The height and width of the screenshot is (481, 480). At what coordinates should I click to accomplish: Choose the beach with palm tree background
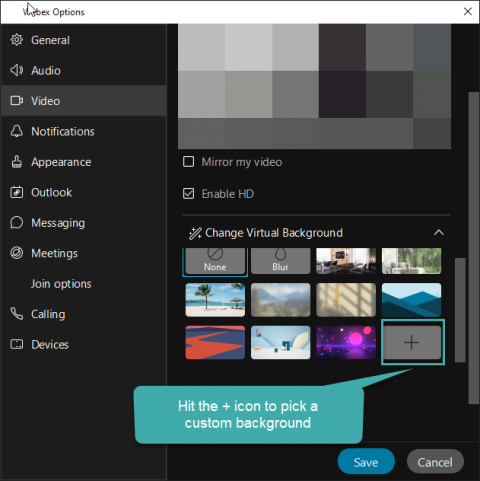(x=215, y=300)
